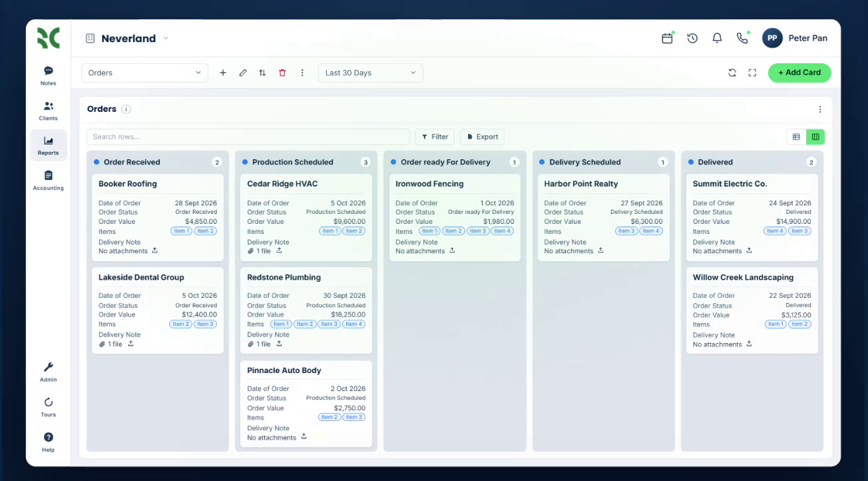Click the Pinnacle Auto Body card title
This screenshot has height=481, width=868.
coord(284,370)
